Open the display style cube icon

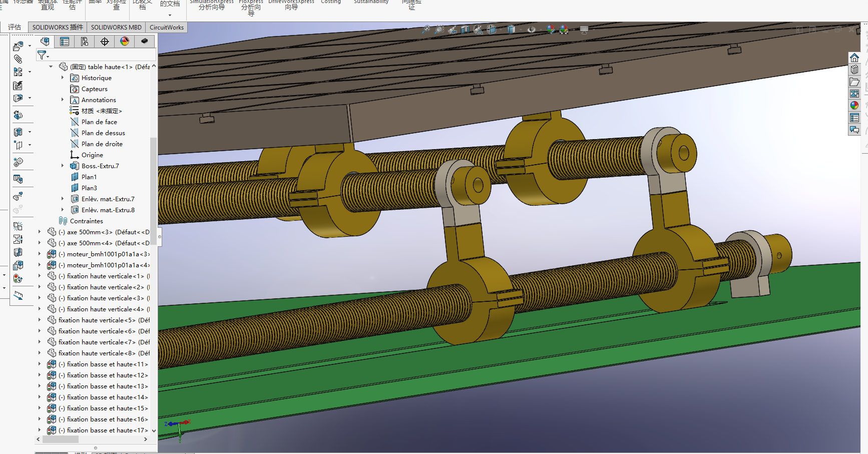[x=511, y=30]
